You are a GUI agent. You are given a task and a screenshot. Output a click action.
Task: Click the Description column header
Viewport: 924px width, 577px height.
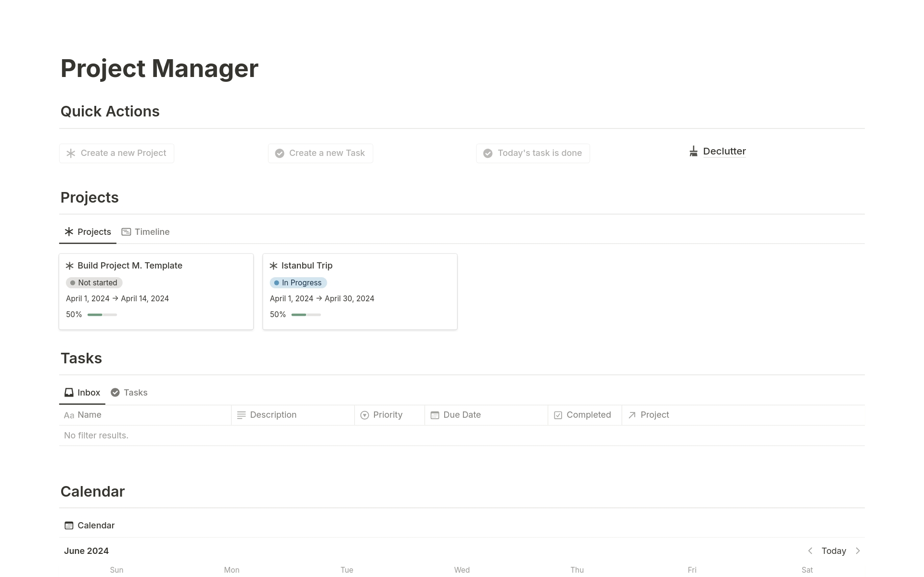coord(273,415)
